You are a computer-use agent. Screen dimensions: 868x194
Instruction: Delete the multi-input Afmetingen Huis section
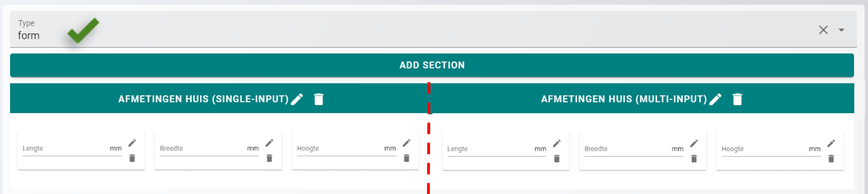coord(737,99)
